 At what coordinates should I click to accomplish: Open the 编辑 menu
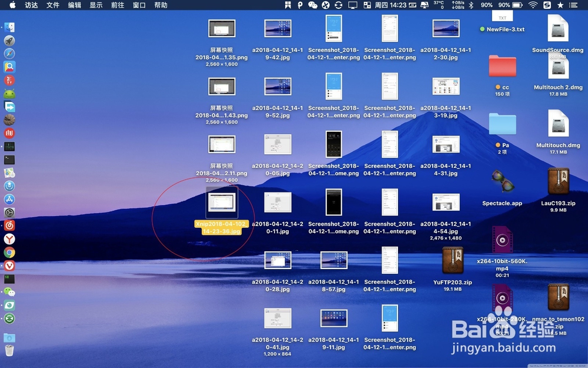coord(75,5)
